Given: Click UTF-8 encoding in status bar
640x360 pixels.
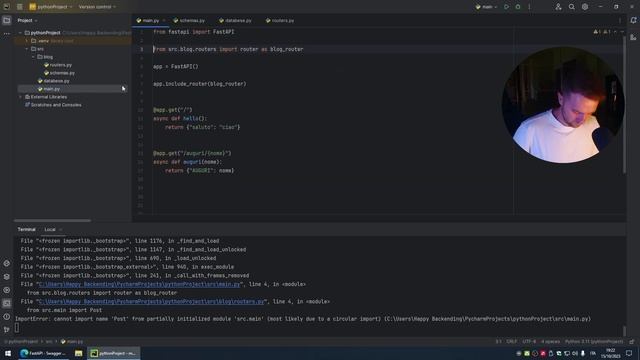Looking at the screenshot, I should tap(529, 342).
